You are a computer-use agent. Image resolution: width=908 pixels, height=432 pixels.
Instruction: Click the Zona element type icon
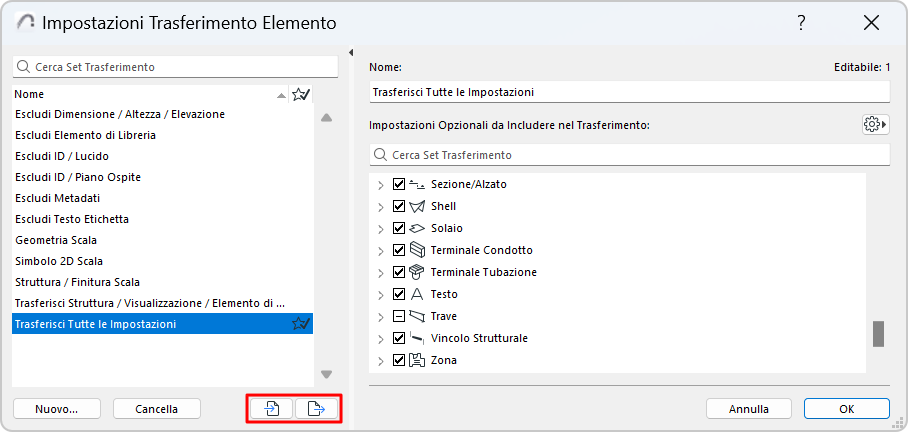(418, 360)
